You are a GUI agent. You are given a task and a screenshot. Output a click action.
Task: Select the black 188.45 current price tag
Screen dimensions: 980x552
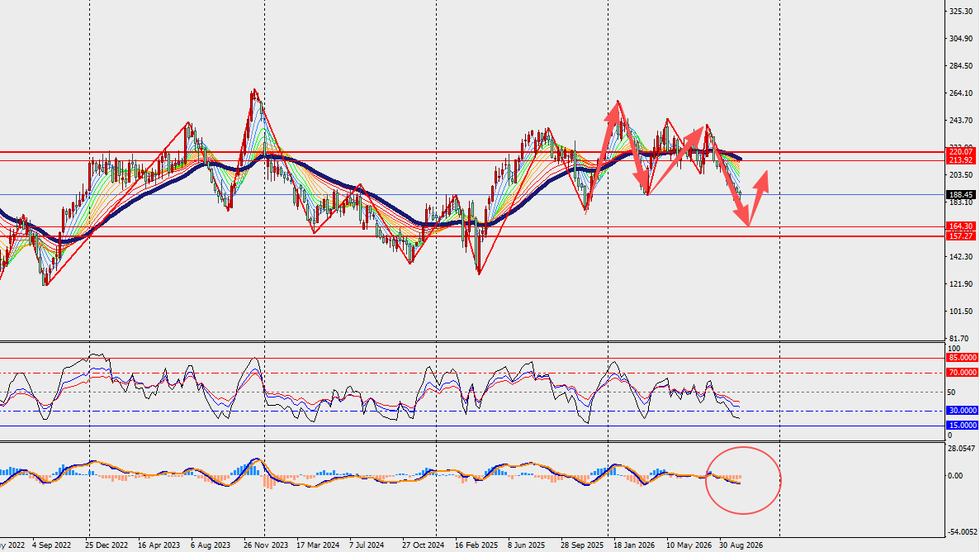click(961, 195)
